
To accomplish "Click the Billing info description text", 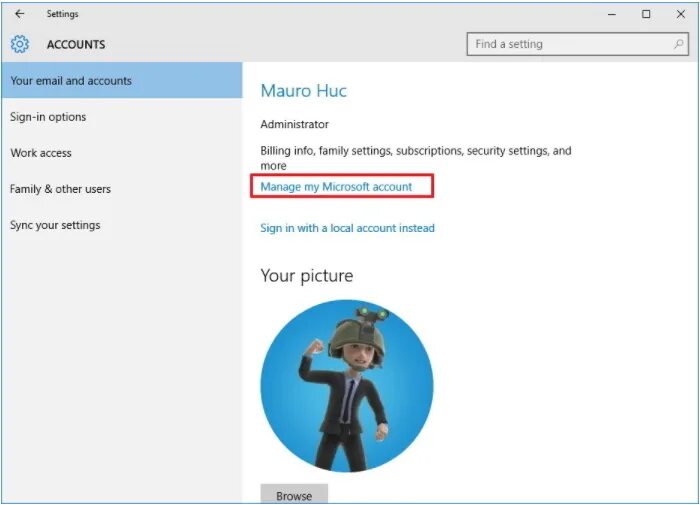I will point(416,158).
